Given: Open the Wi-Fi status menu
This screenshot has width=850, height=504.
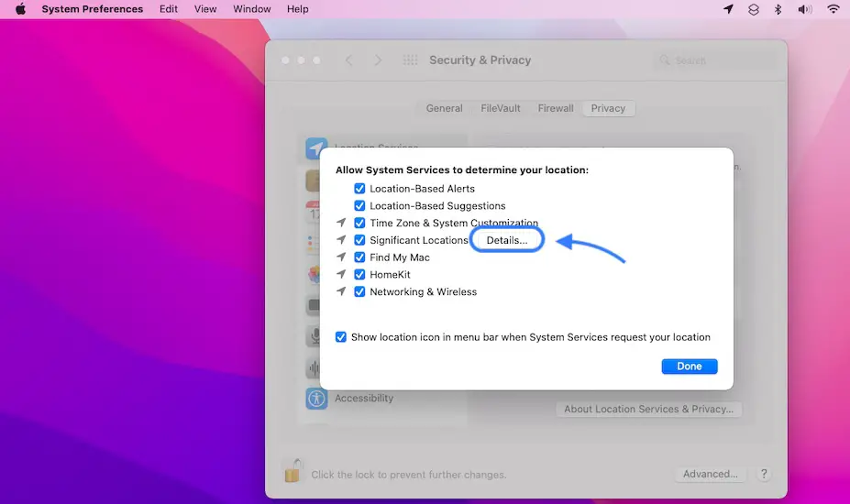Looking at the screenshot, I should pyautogui.click(x=833, y=9).
